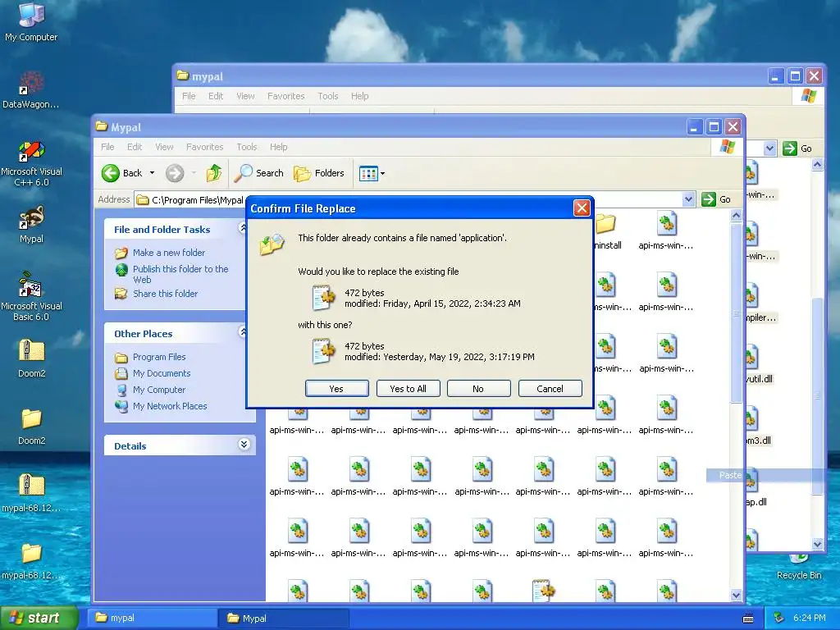The height and width of the screenshot is (630, 840).
Task: Select Microsoft Visual Basic 6.0 desktop icon
Action: (31, 297)
